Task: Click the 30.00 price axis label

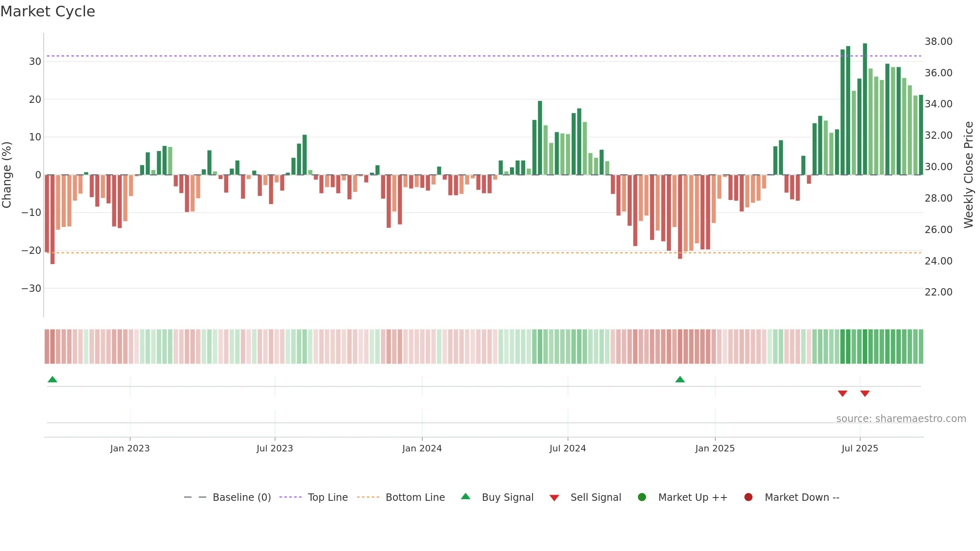Action: point(938,167)
